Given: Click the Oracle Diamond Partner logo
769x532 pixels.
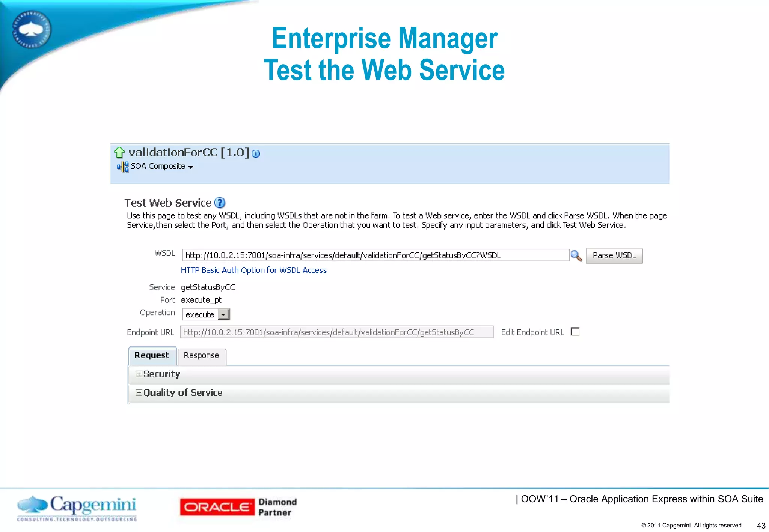Looking at the screenshot, I should point(238,507).
